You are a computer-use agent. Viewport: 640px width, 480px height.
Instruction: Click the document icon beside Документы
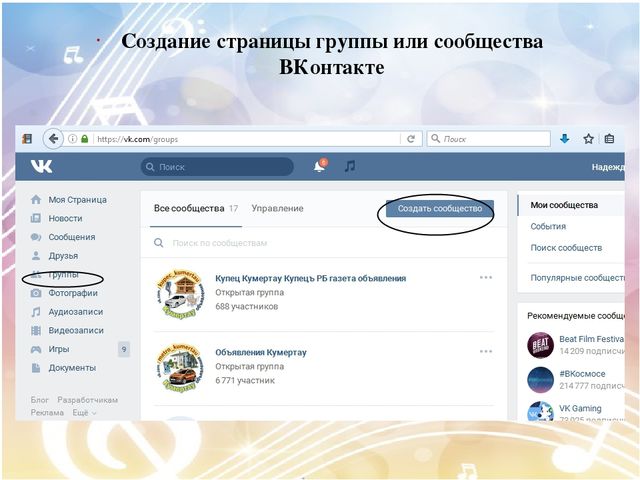pos(36,368)
